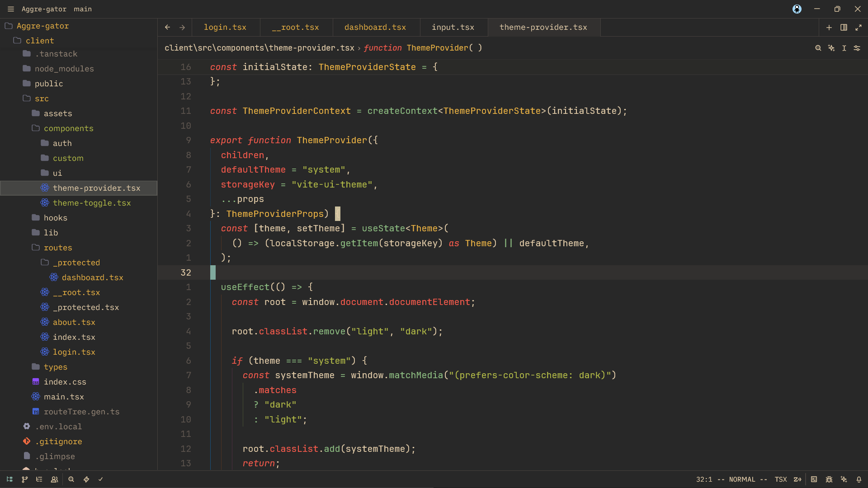Viewport: 868px width, 488px height.
Task: Open buffer search magnifier in editor toolbar
Action: (818, 48)
